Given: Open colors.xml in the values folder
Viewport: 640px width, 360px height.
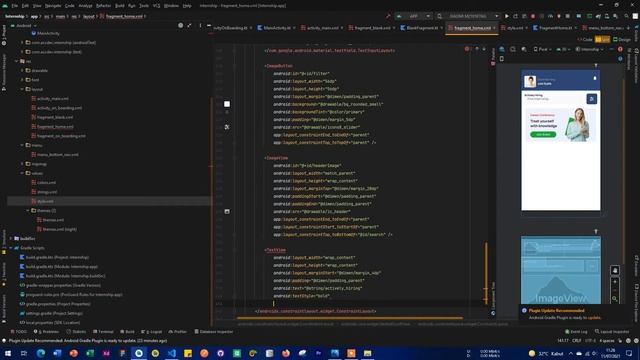Looking at the screenshot, I should coord(46,182).
